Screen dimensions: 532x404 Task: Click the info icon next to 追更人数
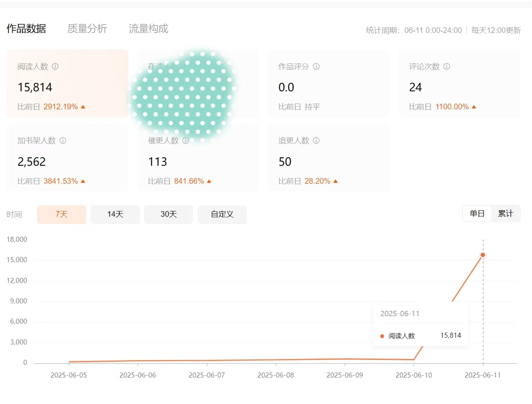[316, 140]
